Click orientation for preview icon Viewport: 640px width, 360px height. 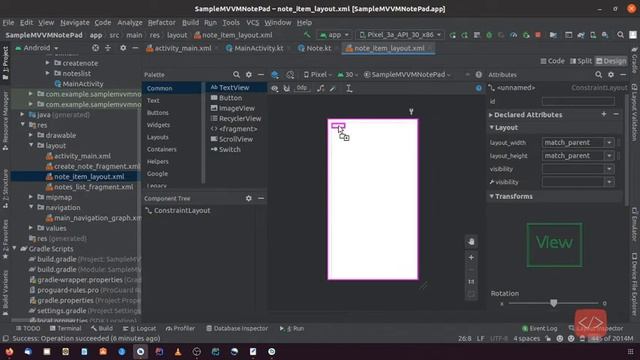[x=290, y=75]
